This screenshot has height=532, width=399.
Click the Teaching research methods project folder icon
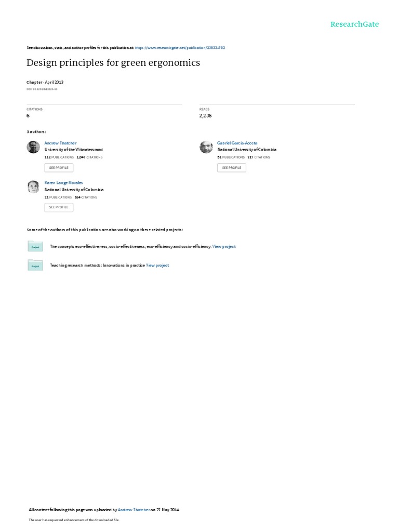click(x=35, y=265)
